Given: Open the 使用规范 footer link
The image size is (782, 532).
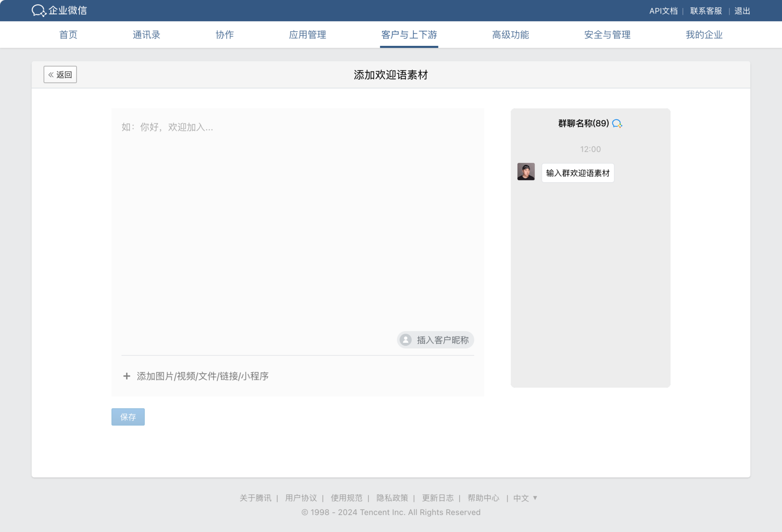Looking at the screenshot, I should (347, 498).
